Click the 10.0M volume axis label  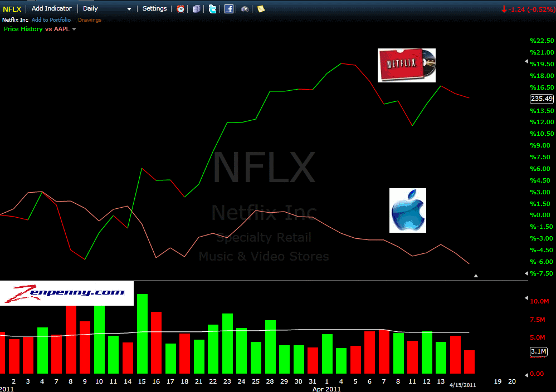539,301
